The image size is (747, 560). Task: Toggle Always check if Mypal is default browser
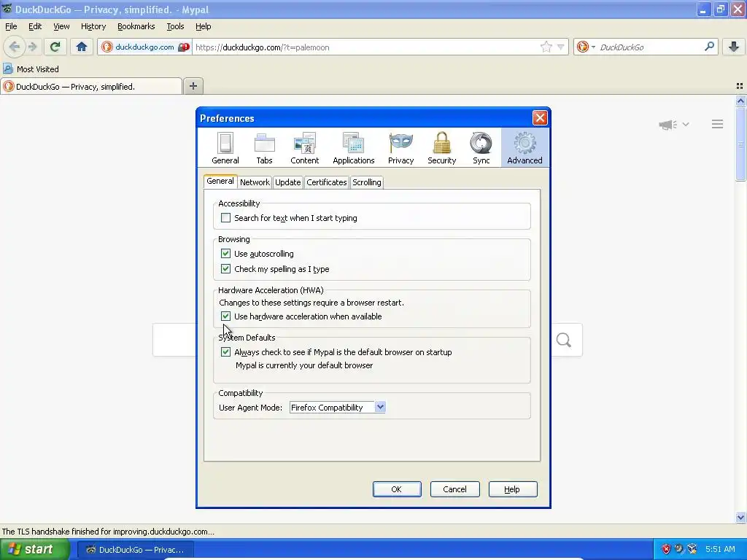click(225, 352)
